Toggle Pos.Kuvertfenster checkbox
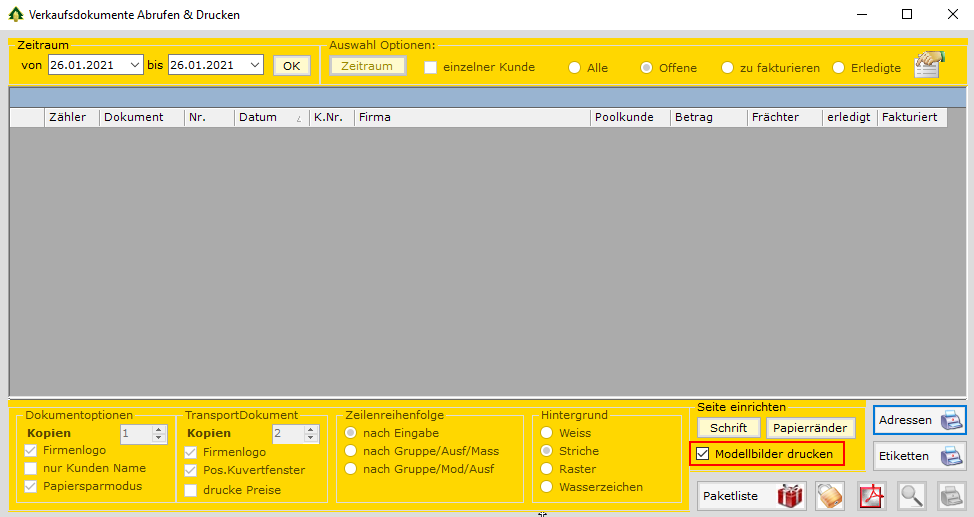 191,470
